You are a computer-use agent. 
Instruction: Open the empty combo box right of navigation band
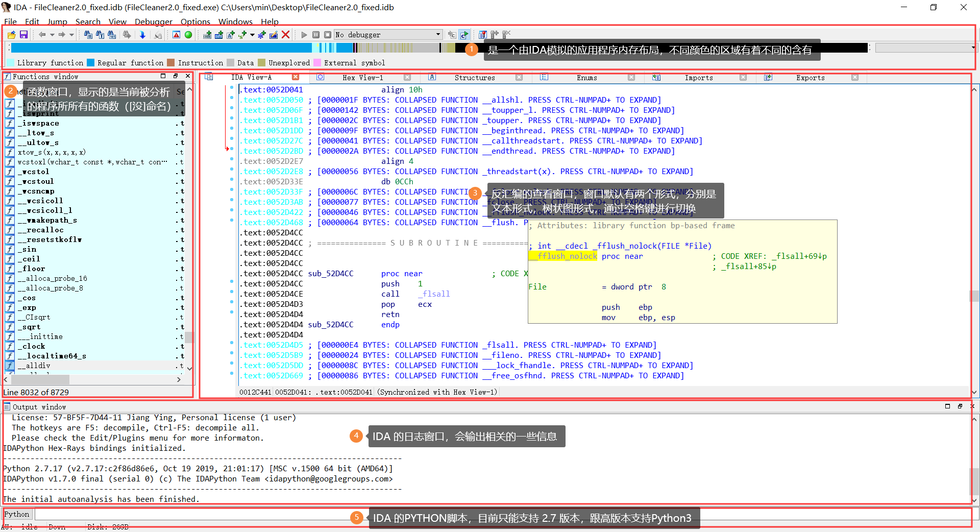click(x=926, y=48)
